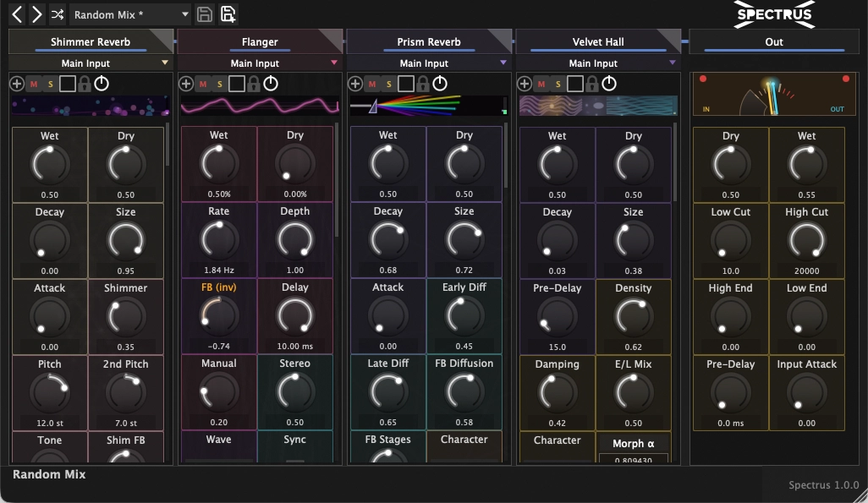Select the Velvet Hall module header
Image resolution: width=868 pixels, height=503 pixels.
598,41
